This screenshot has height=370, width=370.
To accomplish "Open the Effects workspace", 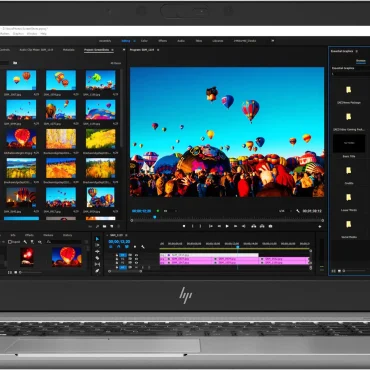I will (162, 41).
